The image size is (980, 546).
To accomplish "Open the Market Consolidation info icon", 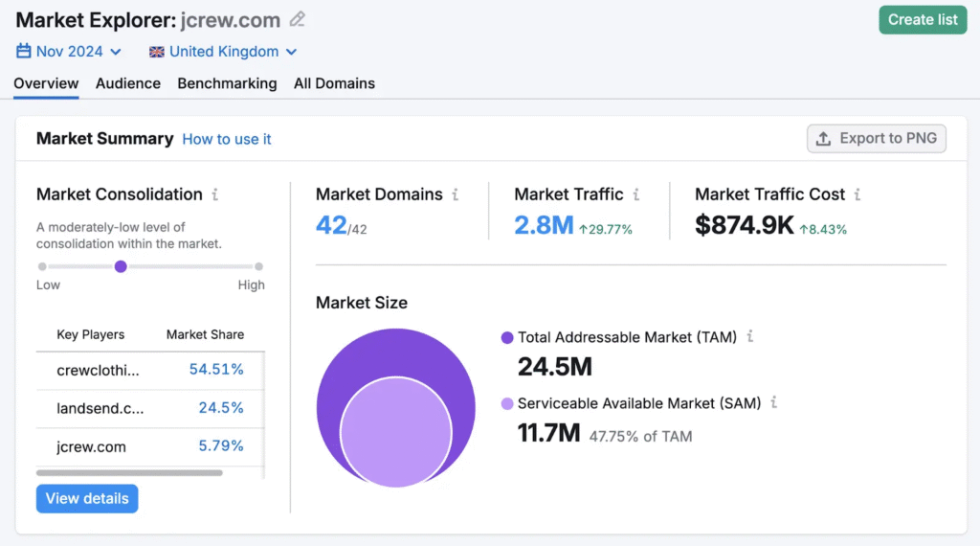I will coord(215,194).
